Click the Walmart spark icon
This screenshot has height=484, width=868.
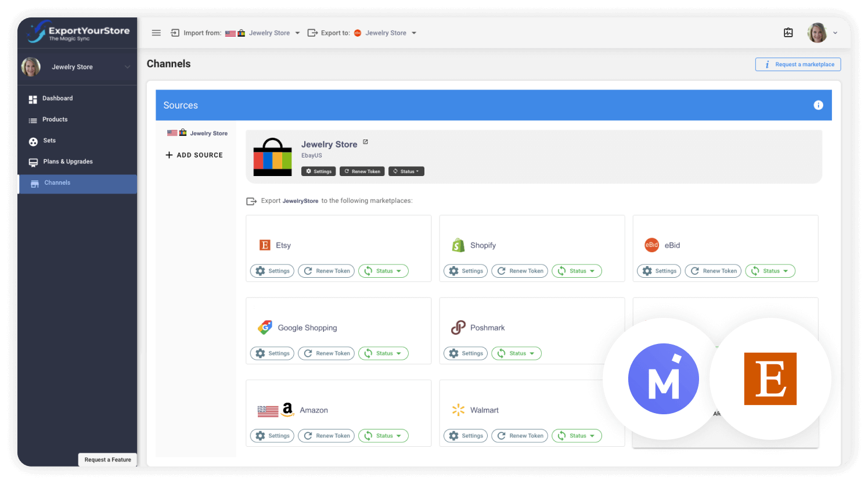click(x=458, y=410)
